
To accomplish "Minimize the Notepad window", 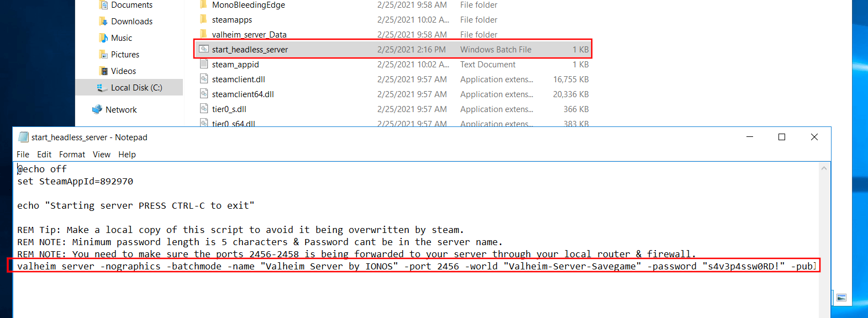I will 750,137.
